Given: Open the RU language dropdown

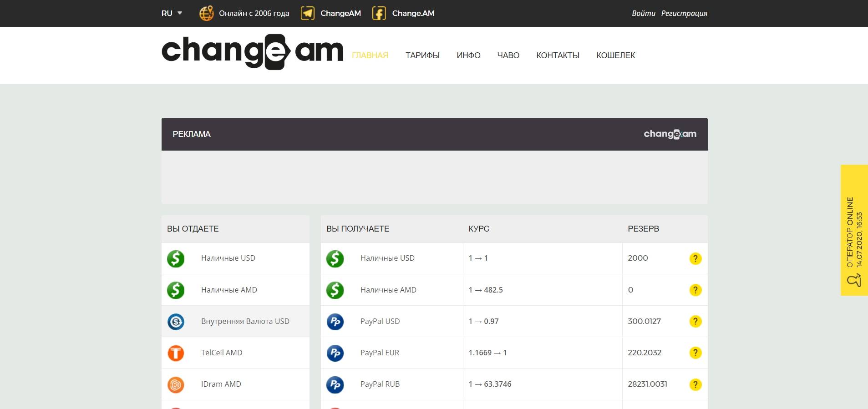Looking at the screenshot, I should (x=172, y=13).
